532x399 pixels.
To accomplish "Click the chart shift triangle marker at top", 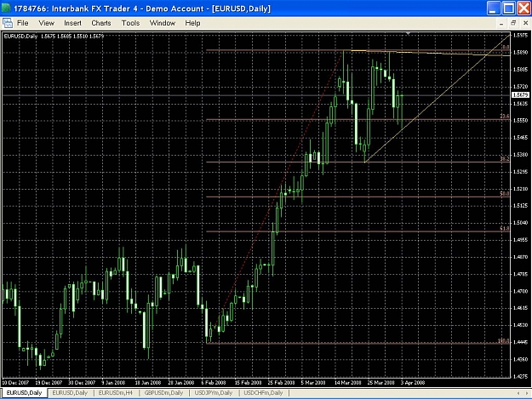I will click(409, 33).
